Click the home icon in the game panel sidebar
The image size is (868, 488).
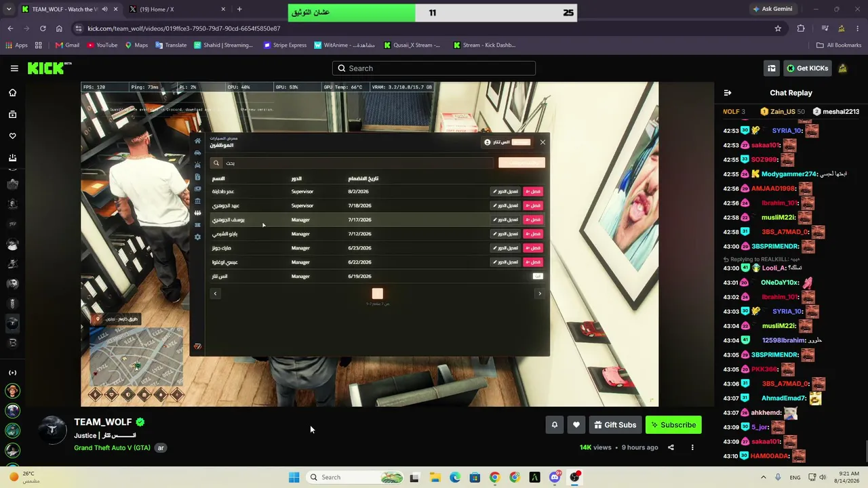pos(197,141)
